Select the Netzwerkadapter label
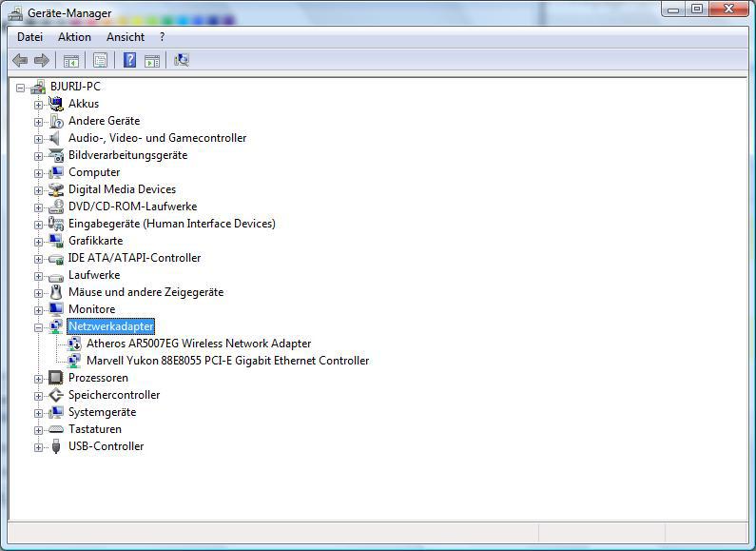This screenshot has width=756, height=551. (x=111, y=326)
